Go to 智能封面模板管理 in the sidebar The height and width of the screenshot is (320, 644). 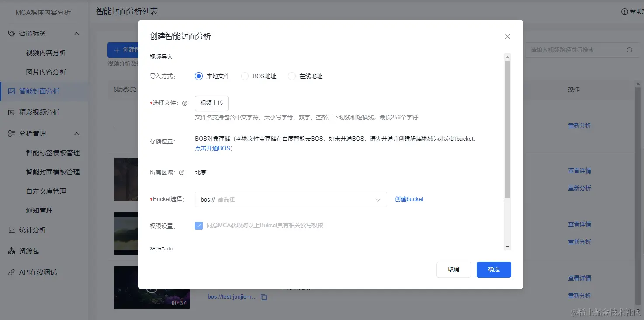[53, 172]
